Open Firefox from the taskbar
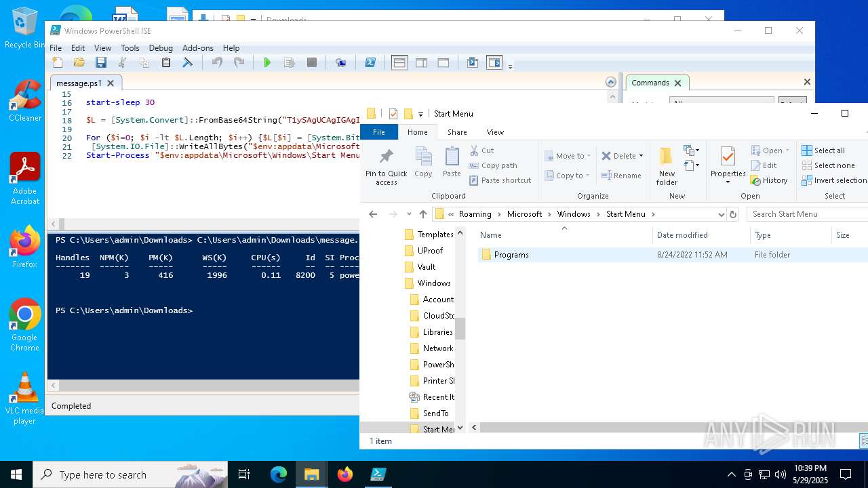The width and height of the screenshot is (868, 488). (345, 474)
